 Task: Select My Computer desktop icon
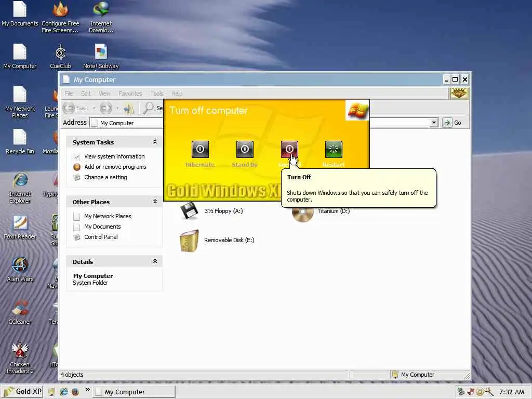[x=20, y=56]
